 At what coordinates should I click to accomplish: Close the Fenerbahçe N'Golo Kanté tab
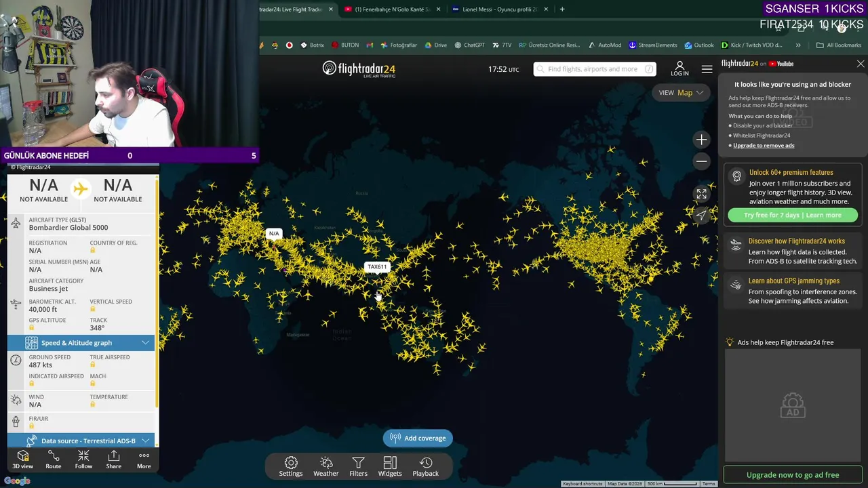[439, 9]
